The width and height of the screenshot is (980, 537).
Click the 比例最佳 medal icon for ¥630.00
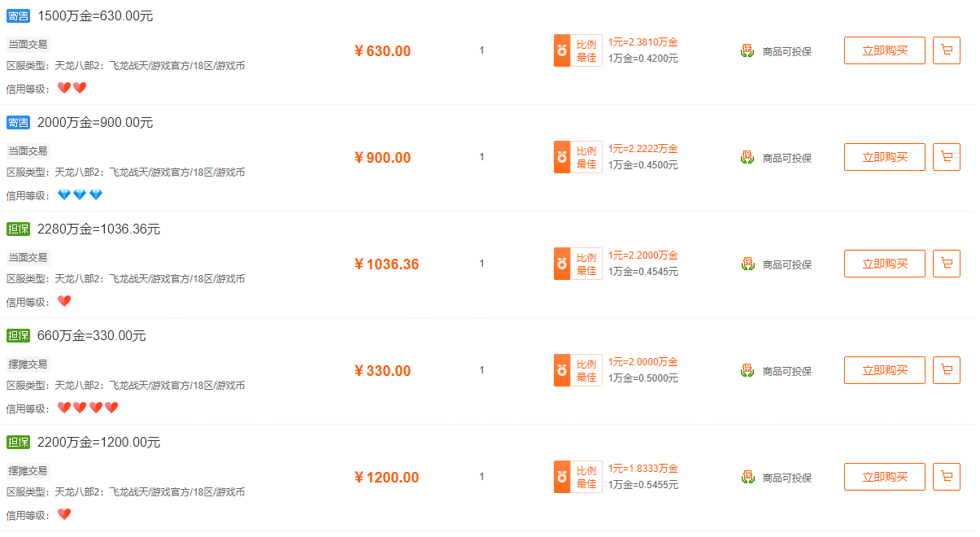tap(562, 50)
